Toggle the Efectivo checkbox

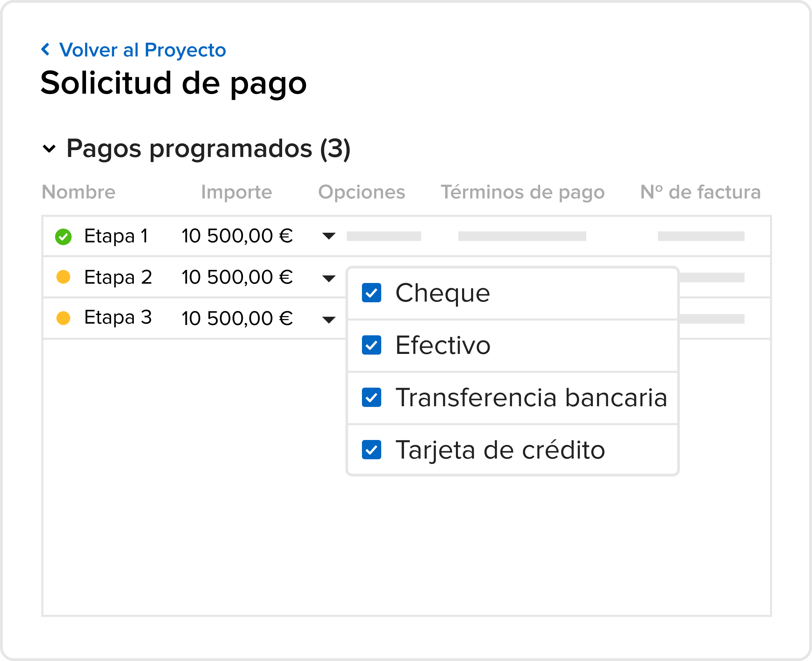[371, 345]
